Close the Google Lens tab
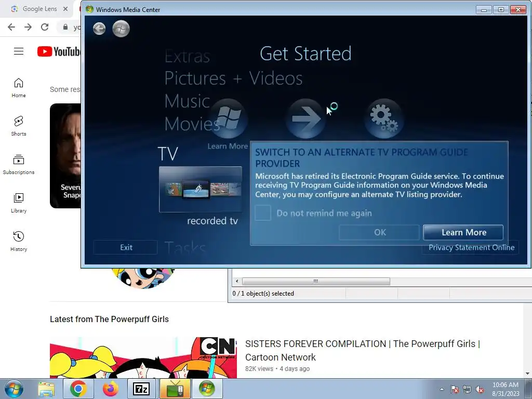The height and width of the screenshot is (399, 532). [x=65, y=9]
